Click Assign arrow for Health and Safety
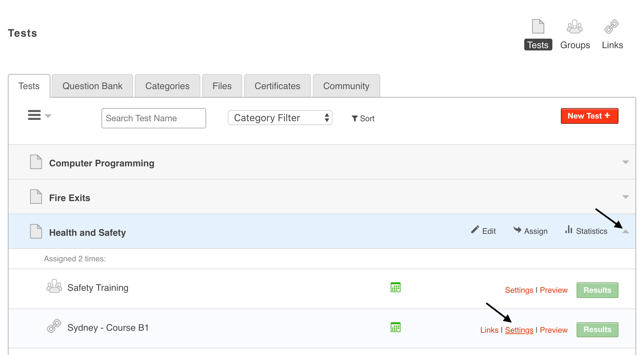The height and width of the screenshot is (355, 644). click(530, 231)
